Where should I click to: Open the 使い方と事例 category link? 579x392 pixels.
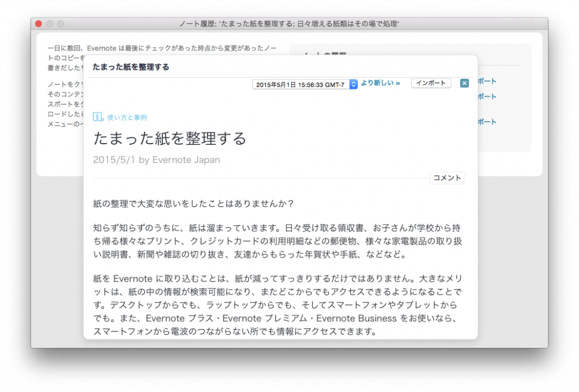[127, 118]
